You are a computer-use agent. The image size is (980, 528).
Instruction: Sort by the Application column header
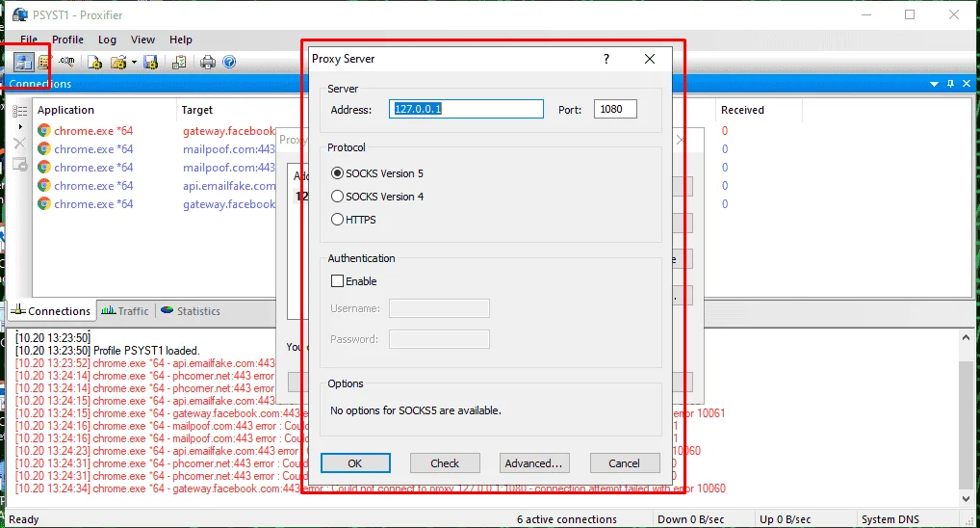(65, 110)
